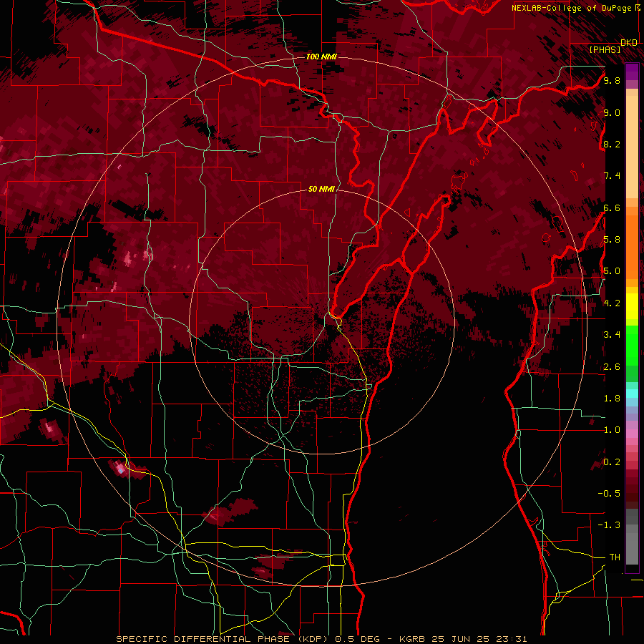Click the 9.0 value on the color scale

point(612,112)
